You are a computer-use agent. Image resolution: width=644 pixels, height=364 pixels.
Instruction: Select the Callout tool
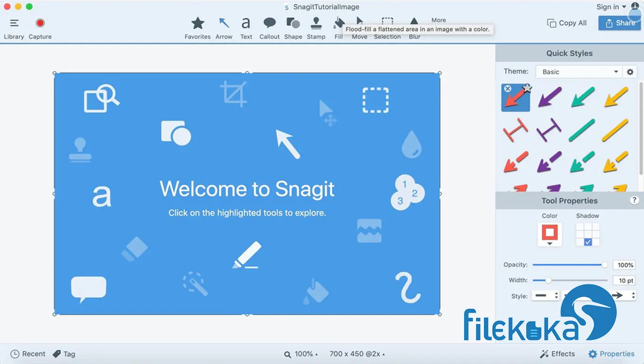point(269,28)
